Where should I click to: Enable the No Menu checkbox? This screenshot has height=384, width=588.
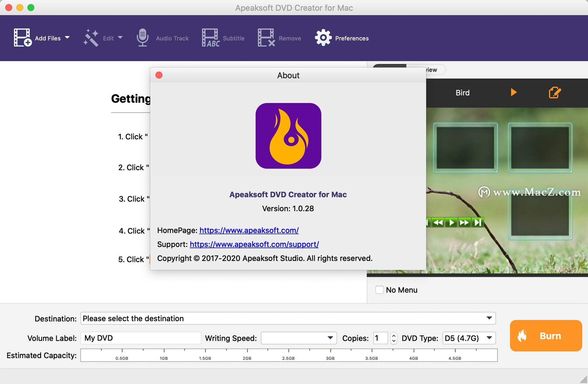(379, 290)
